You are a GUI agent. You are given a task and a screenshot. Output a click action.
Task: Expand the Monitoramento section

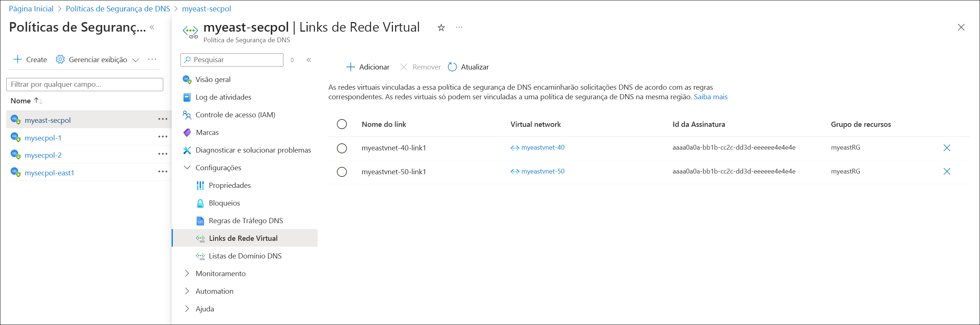(x=187, y=273)
